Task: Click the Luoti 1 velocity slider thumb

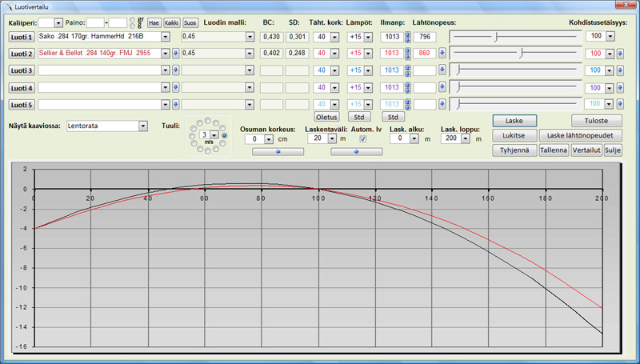Action: [496, 37]
